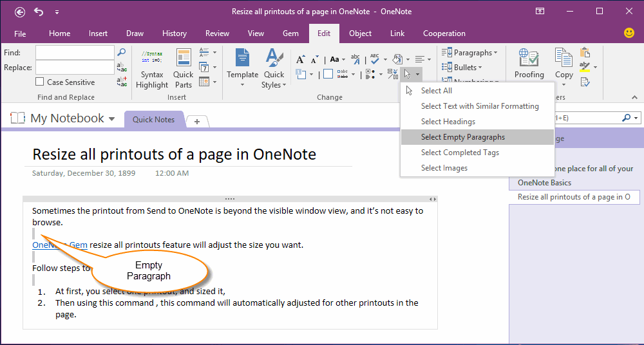Viewport: 644px width, 345px height.
Task: Click the increase font size icon
Action: tap(301, 59)
